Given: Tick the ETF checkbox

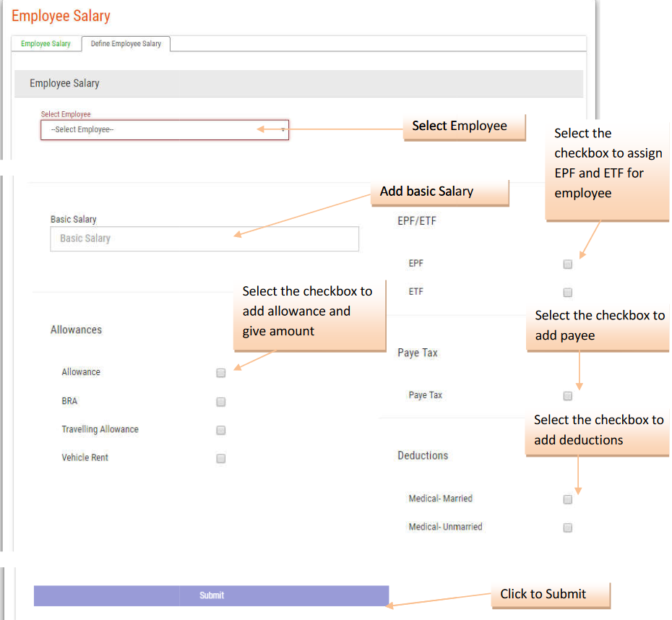Looking at the screenshot, I should (567, 293).
